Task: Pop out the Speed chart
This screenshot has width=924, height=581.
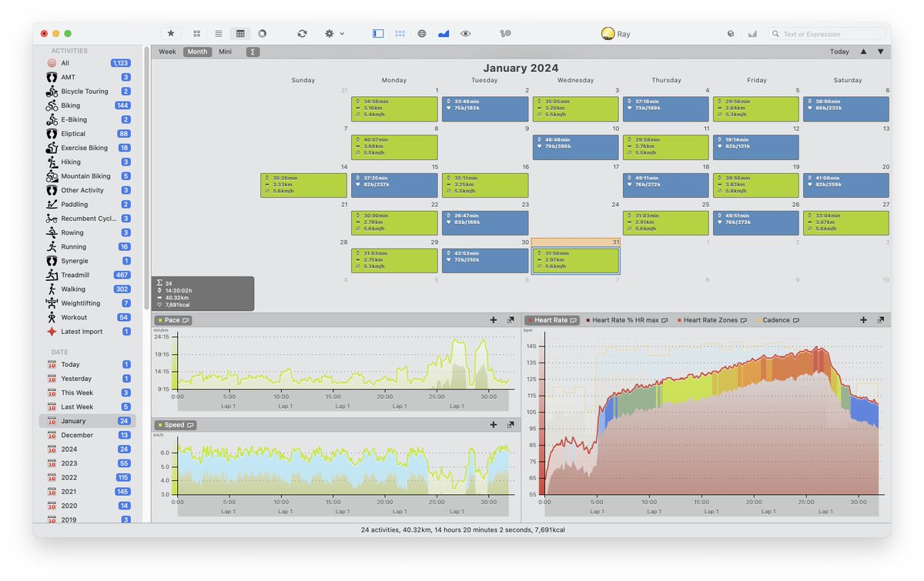Action: coord(511,425)
